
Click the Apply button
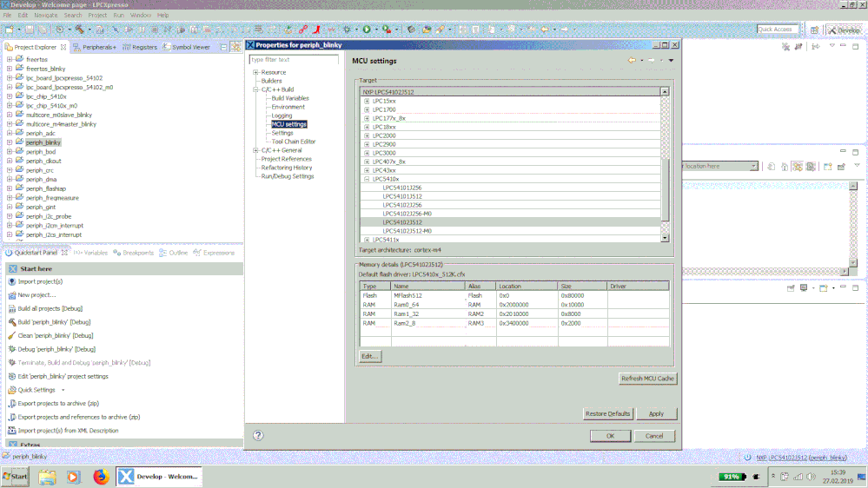(656, 414)
